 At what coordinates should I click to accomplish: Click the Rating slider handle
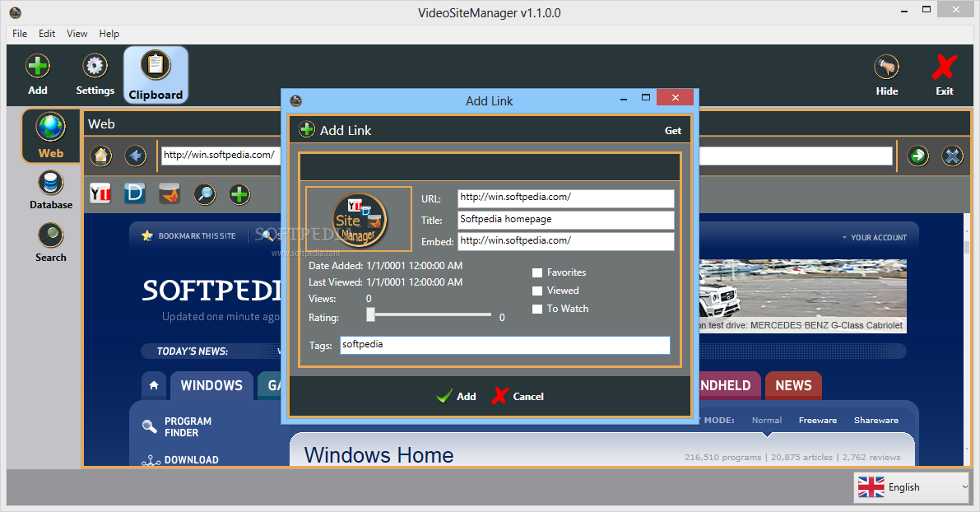click(370, 314)
